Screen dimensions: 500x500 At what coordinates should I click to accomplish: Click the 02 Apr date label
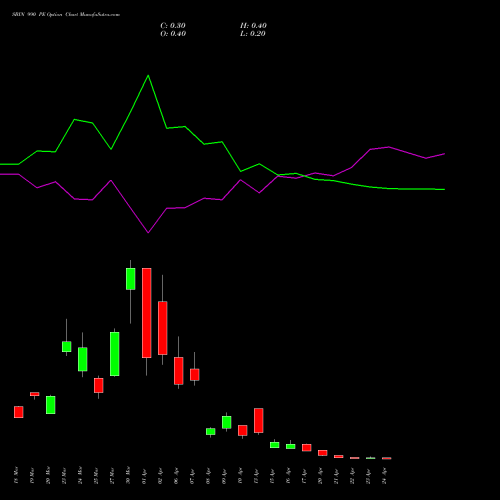pyautogui.click(x=160, y=476)
